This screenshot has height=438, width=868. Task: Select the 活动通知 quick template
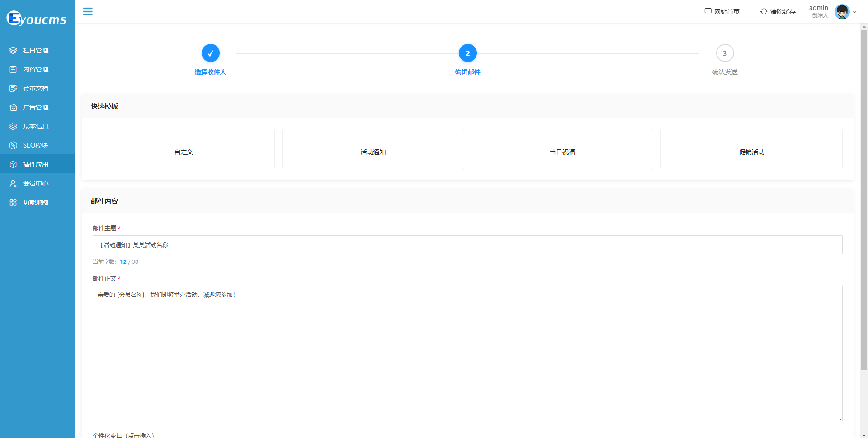(x=373, y=149)
